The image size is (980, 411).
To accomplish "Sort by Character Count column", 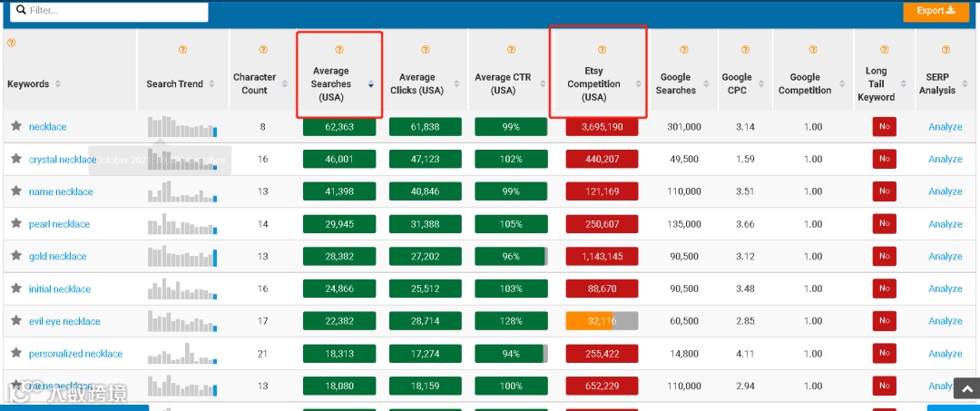I will [x=285, y=83].
